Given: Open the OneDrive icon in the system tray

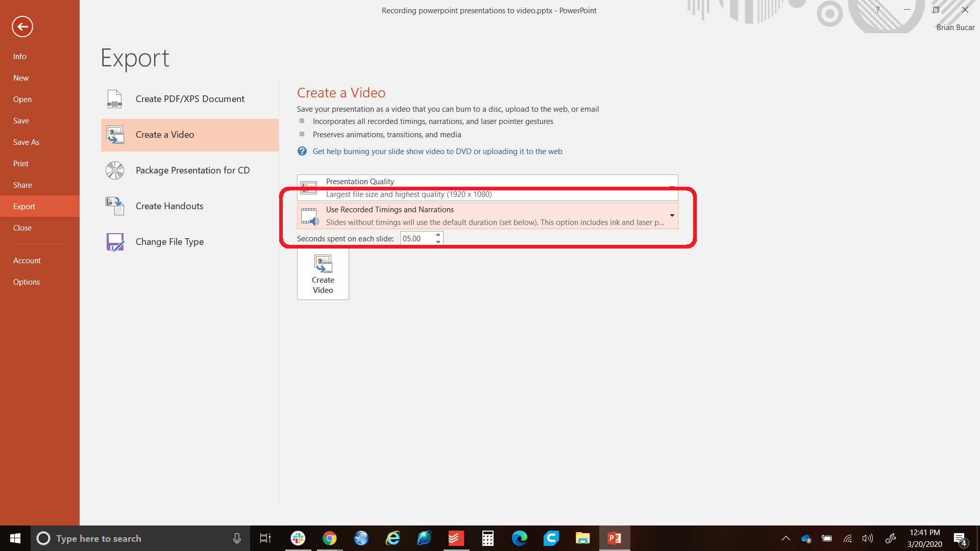Looking at the screenshot, I should [x=806, y=538].
